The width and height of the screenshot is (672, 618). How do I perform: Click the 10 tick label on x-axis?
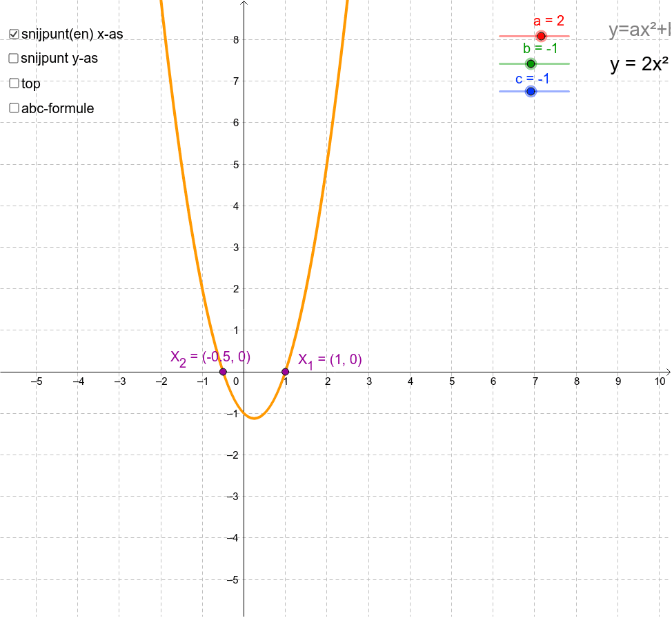click(x=660, y=381)
